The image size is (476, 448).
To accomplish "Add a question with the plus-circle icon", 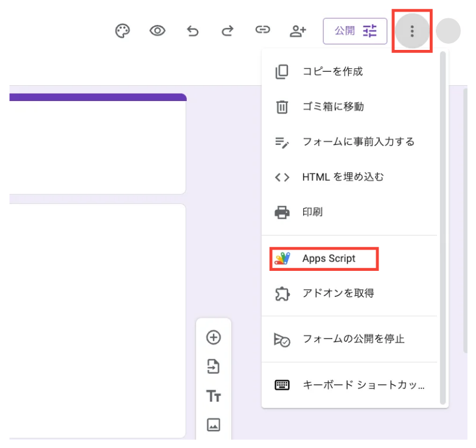I will tap(214, 337).
